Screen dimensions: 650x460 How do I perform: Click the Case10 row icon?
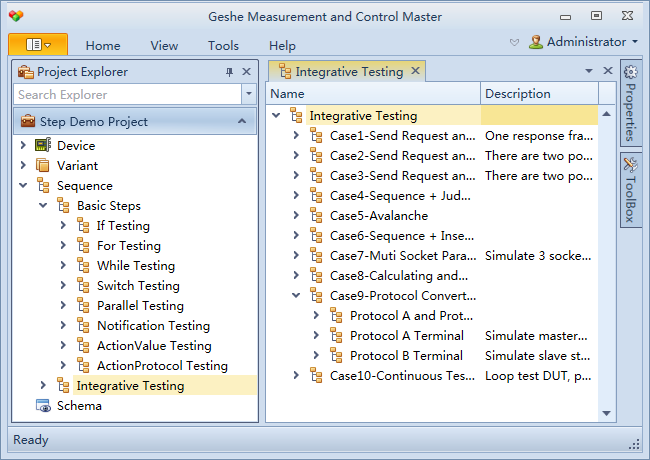coord(316,375)
